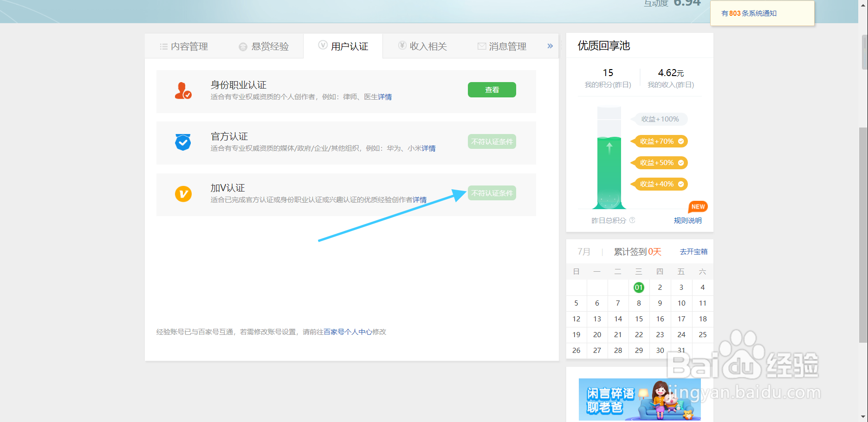This screenshot has width=868, height=422.
Task: Click the 收益+70% tag
Action: tap(659, 141)
